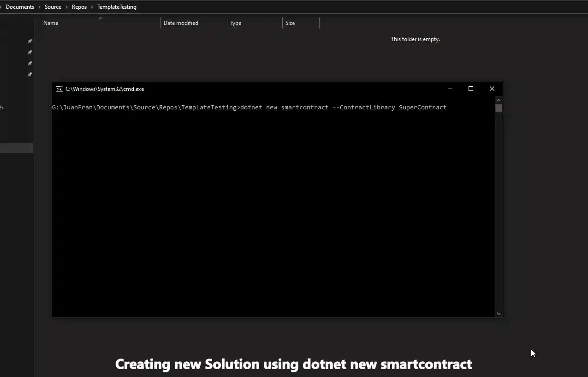Minimize the cmd.exe window
This screenshot has height=377, width=588.
(450, 89)
